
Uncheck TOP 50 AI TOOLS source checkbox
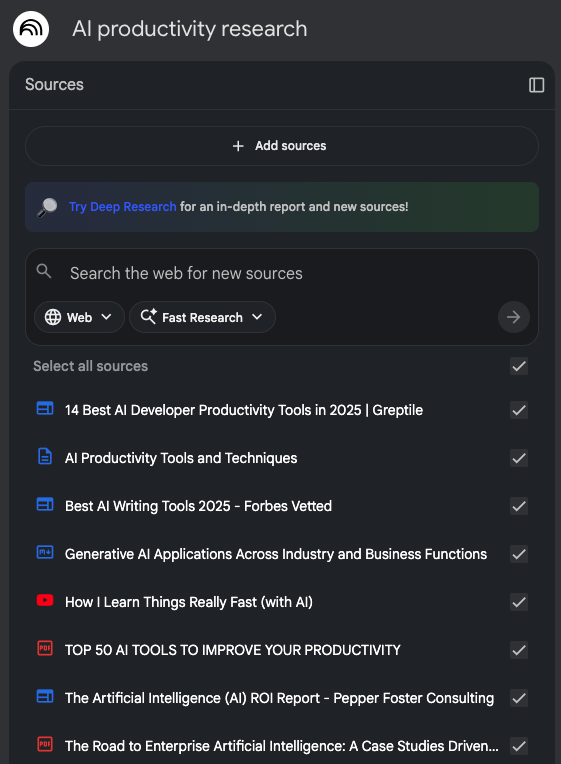519,650
